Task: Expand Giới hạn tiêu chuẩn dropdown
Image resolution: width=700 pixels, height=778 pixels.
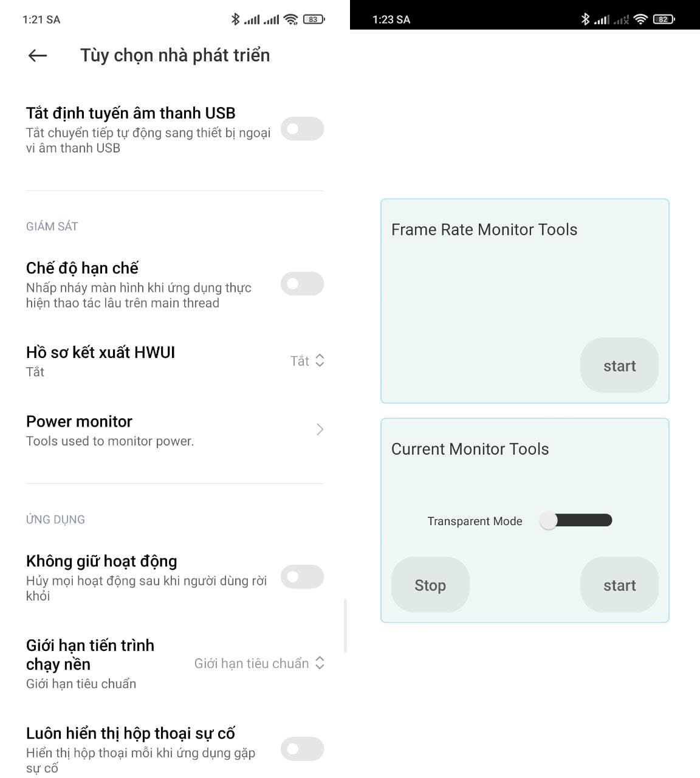Action: tap(259, 664)
